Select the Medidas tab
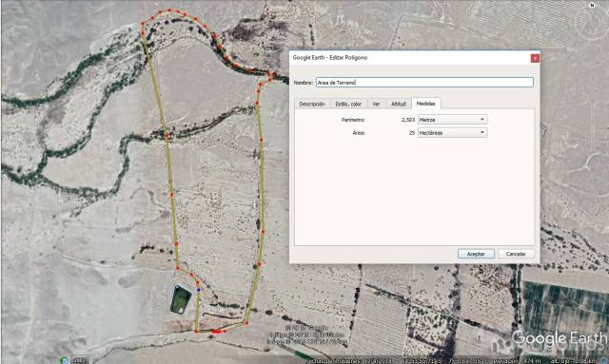609x364 pixels. coord(425,104)
